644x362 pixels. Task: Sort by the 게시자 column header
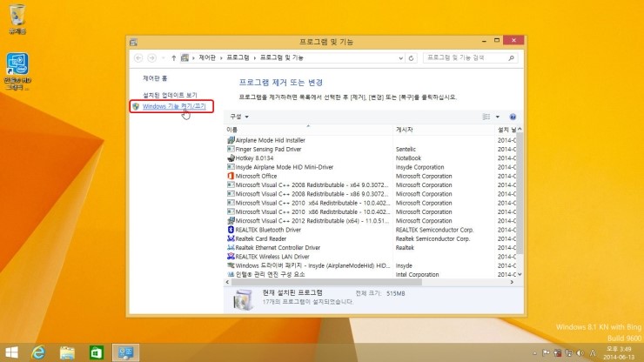point(444,130)
